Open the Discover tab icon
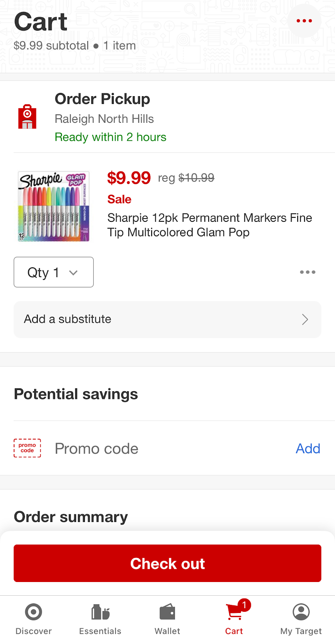This screenshot has width=335, height=644. pyautogui.click(x=33, y=611)
